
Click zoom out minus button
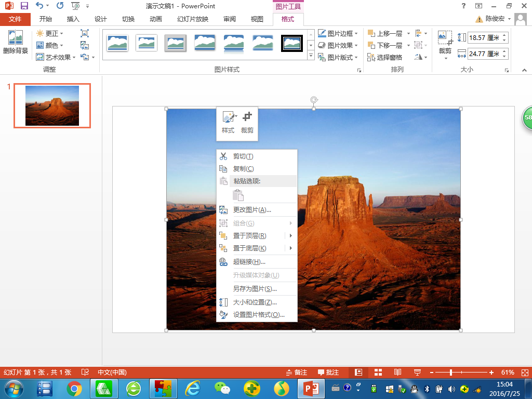tap(432, 372)
